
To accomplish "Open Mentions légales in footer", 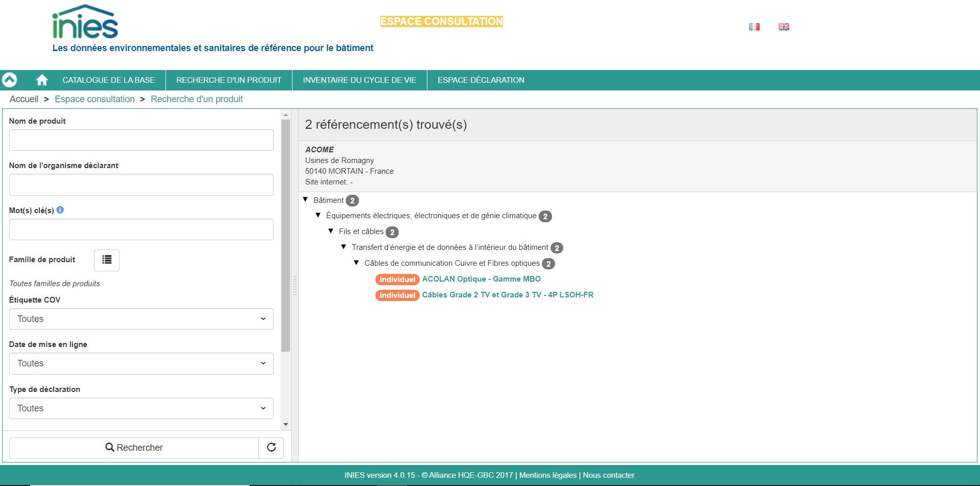I will pos(548,475).
